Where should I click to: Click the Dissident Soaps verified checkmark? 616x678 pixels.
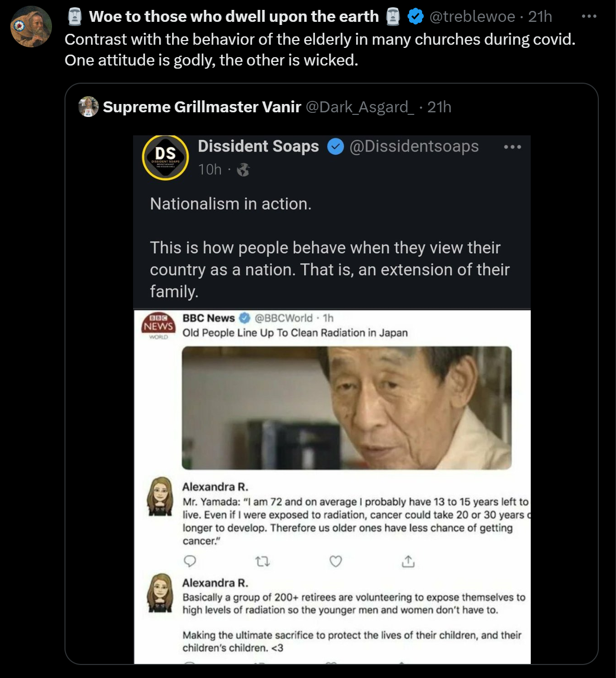point(335,147)
